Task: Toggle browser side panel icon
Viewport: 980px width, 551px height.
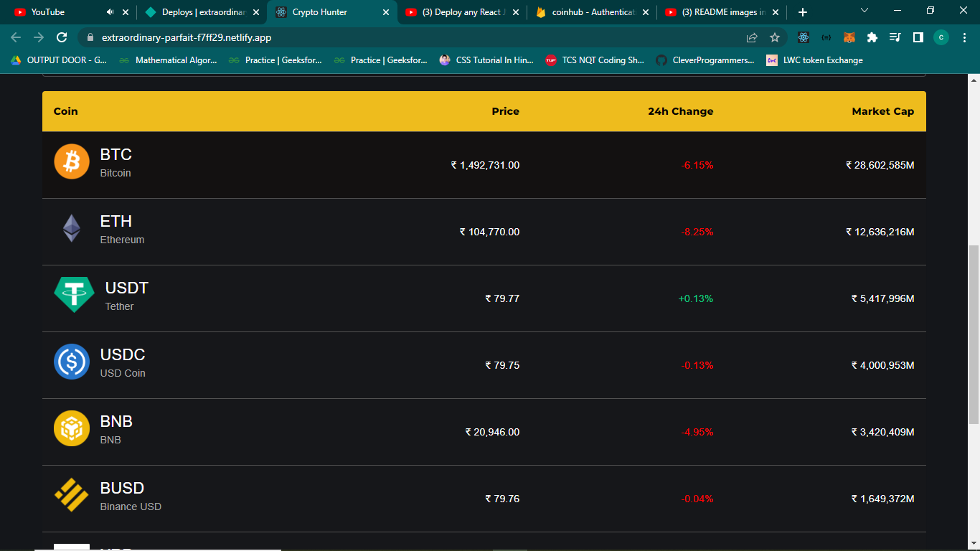Action: 918,37
